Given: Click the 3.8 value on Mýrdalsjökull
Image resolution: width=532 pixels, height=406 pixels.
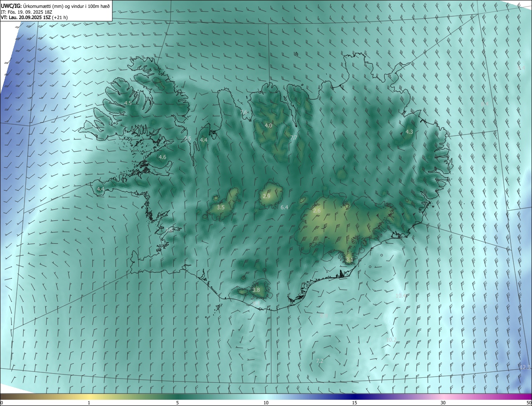Looking at the screenshot, I should [256, 290].
